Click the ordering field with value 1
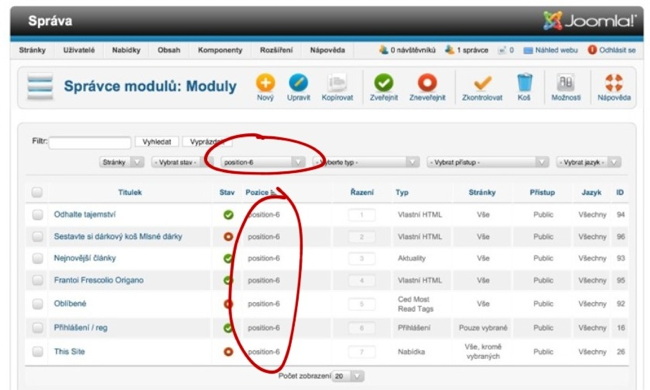This screenshot has height=390, width=650. 361,215
